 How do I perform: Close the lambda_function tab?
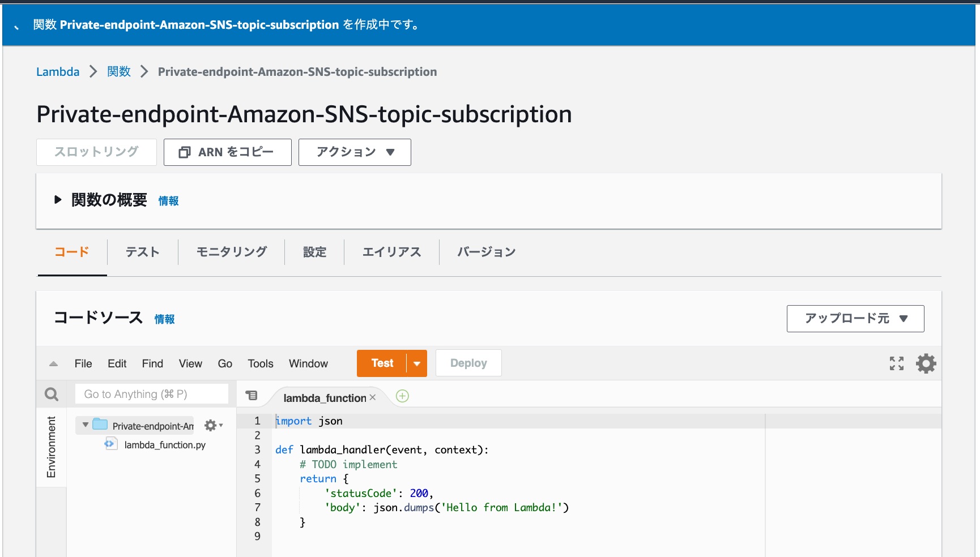pyautogui.click(x=373, y=397)
